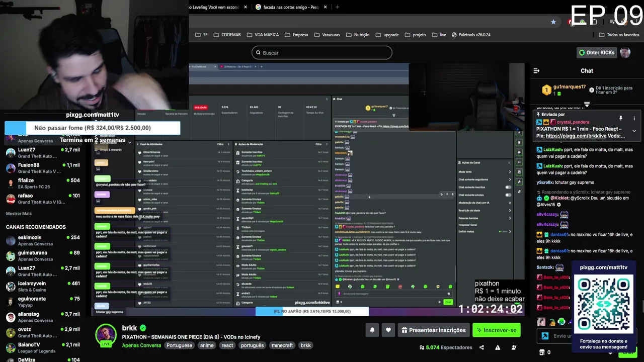Click the Inscrever-se subscribe button
644x362 pixels.
496,330
